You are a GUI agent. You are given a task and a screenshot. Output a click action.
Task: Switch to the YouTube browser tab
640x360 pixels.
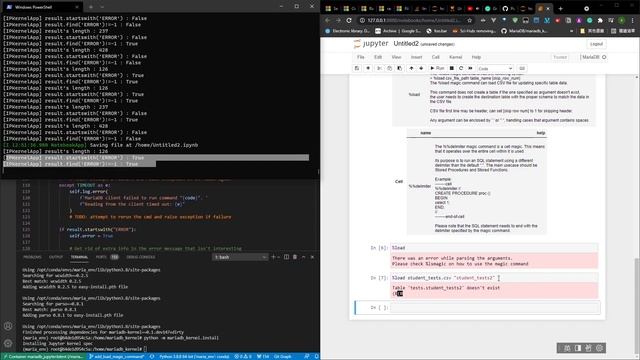click(x=473, y=9)
